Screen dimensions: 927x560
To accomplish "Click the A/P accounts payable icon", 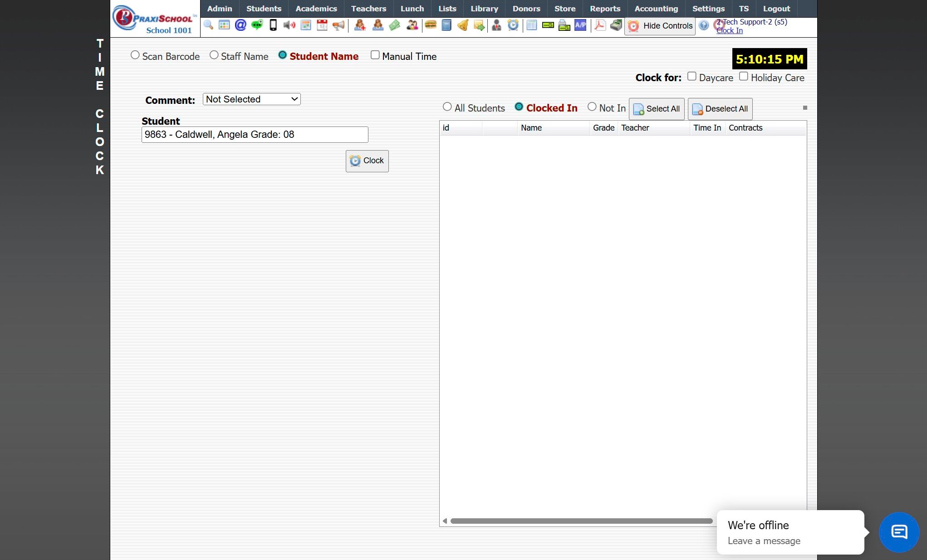I will point(580,25).
